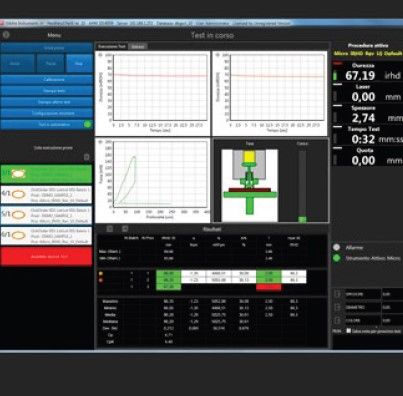Viewport: 403px width, 396px height.
Task: Click the Laser reading 0,00
Action: (363, 97)
